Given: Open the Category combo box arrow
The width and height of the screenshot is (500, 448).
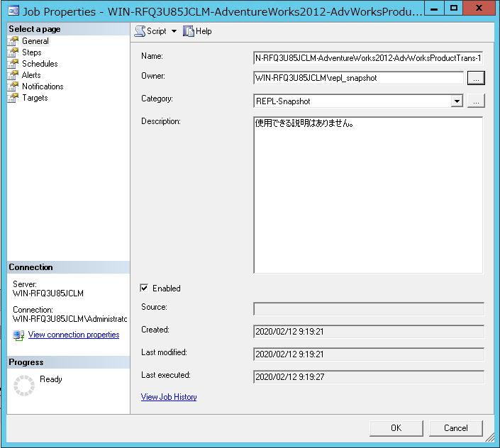Looking at the screenshot, I should click(457, 101).
